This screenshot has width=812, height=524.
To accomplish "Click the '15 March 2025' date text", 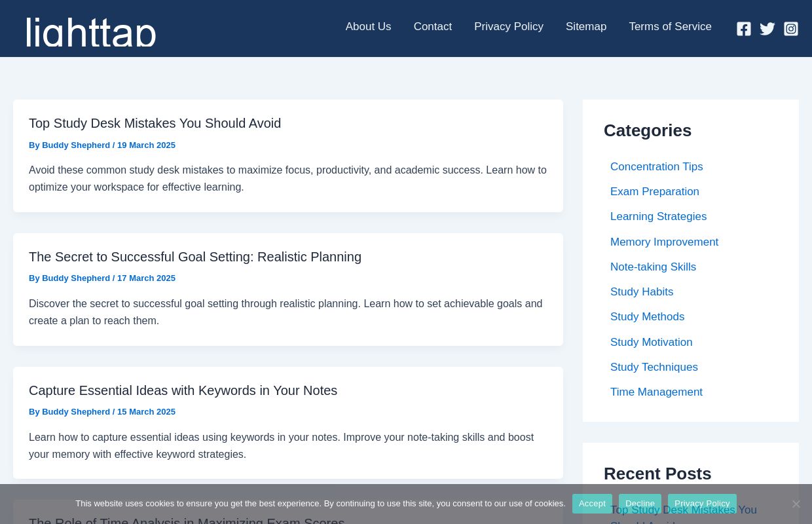I will [x=146, y=412].
